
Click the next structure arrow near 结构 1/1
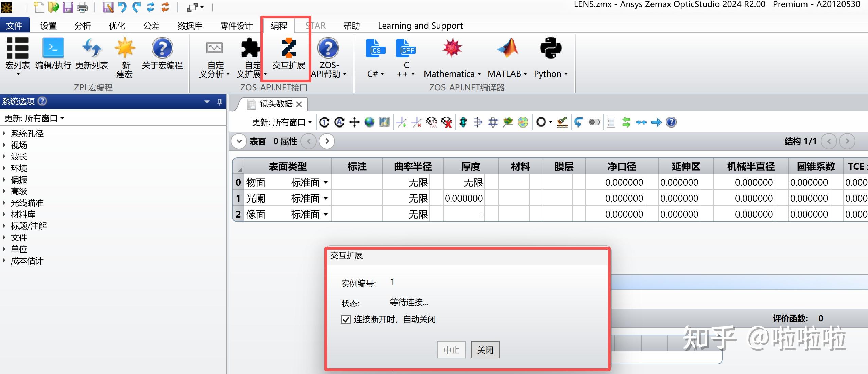coord(848,141)
